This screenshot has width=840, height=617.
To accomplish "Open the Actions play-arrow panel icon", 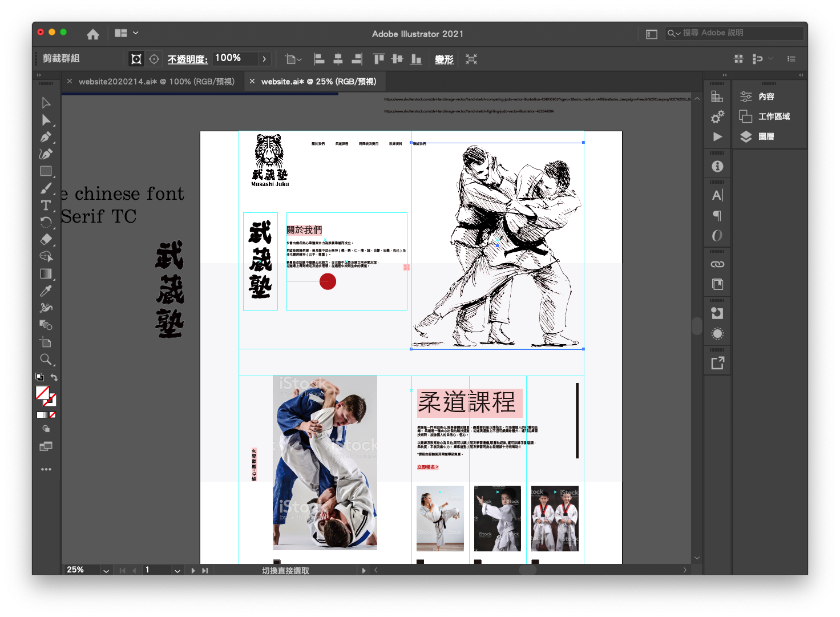I will pyautogui.click(x=717, y=136).
